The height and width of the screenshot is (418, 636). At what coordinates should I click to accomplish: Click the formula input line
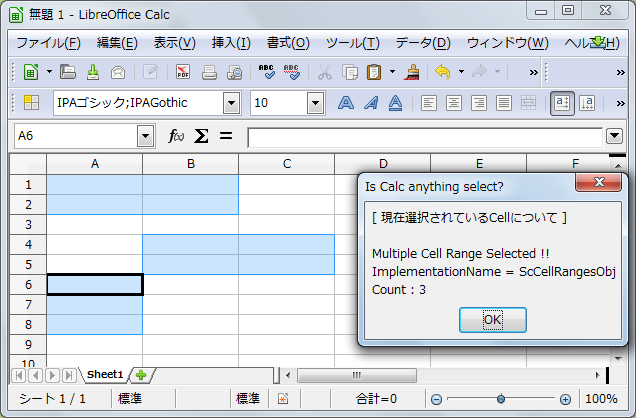(x=425, y=137)
